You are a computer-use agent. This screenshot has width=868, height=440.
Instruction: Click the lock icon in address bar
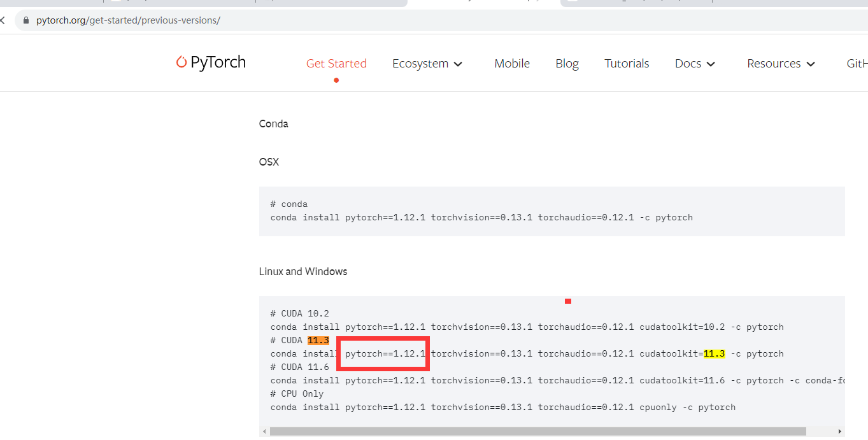[26, 20]
